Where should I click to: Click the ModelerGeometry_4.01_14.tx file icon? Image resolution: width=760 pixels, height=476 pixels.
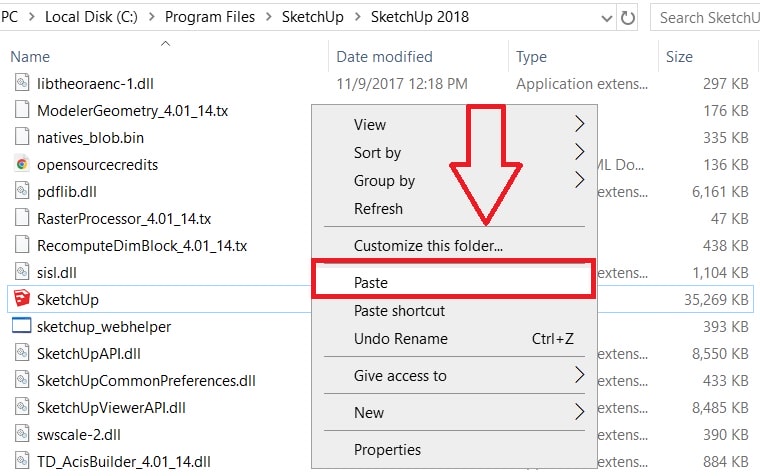(x=22, y=110)
